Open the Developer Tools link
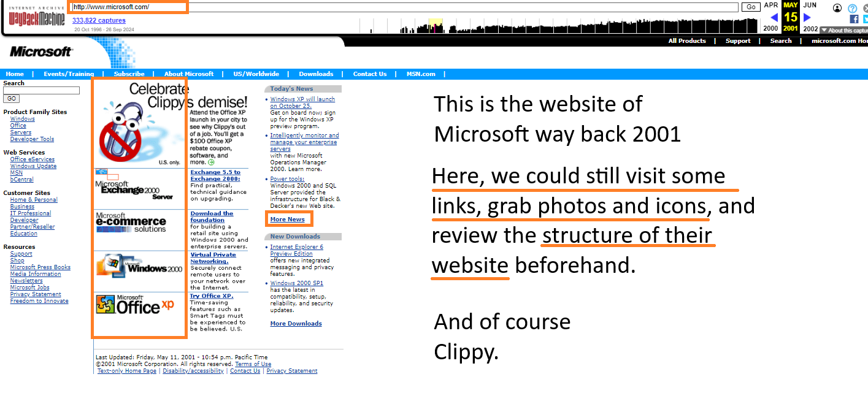Viewport: 868px width, 393px height. [32, 139]
